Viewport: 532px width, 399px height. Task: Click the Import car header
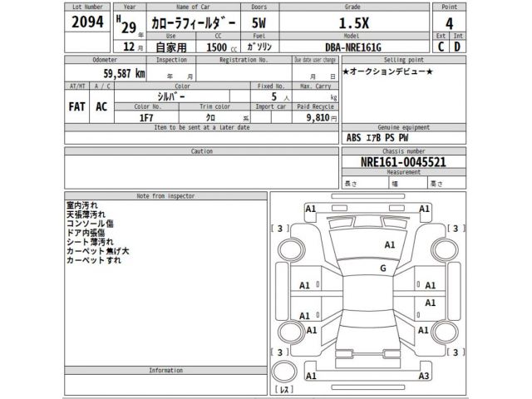pyautogui.click(x=271, y=106)
